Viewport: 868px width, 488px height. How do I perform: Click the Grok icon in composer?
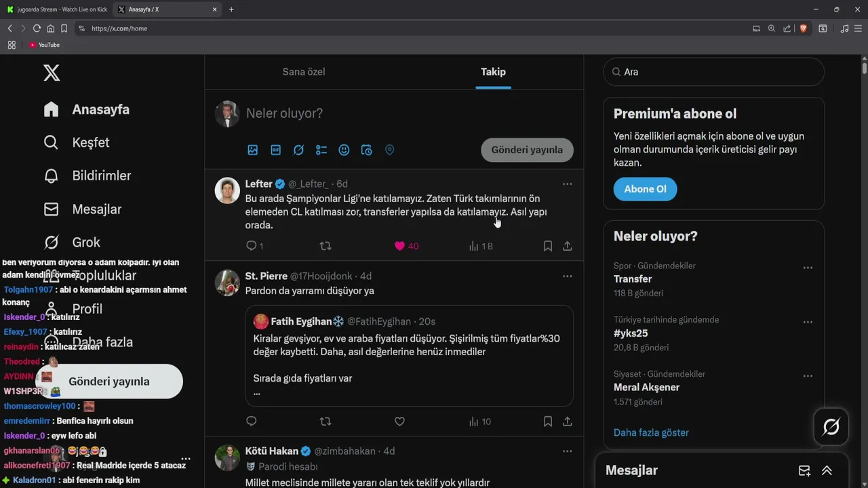(298, 150)
